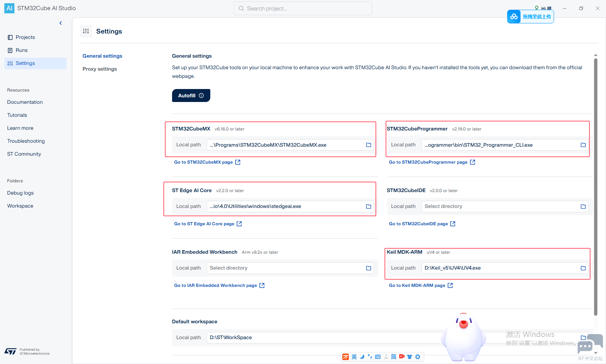The image size is (606, 364).
Task: Focus the Search project field
Action: click(303, 8)
